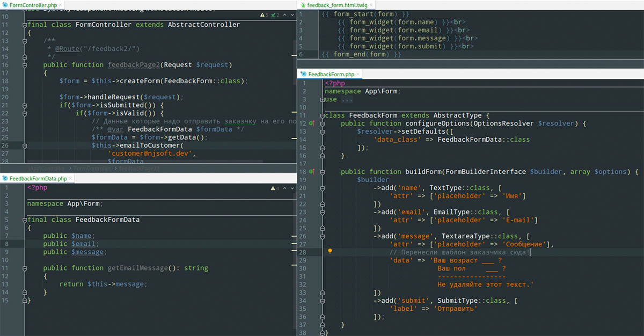Collapse the FeedbackForm class fold marker

point(323,115)
